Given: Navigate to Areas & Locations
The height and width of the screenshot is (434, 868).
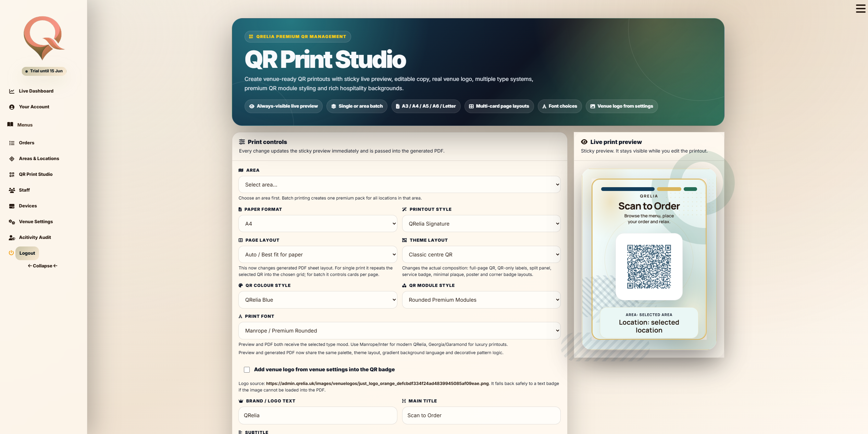Looking at the screenshot, I should (39, 159).
